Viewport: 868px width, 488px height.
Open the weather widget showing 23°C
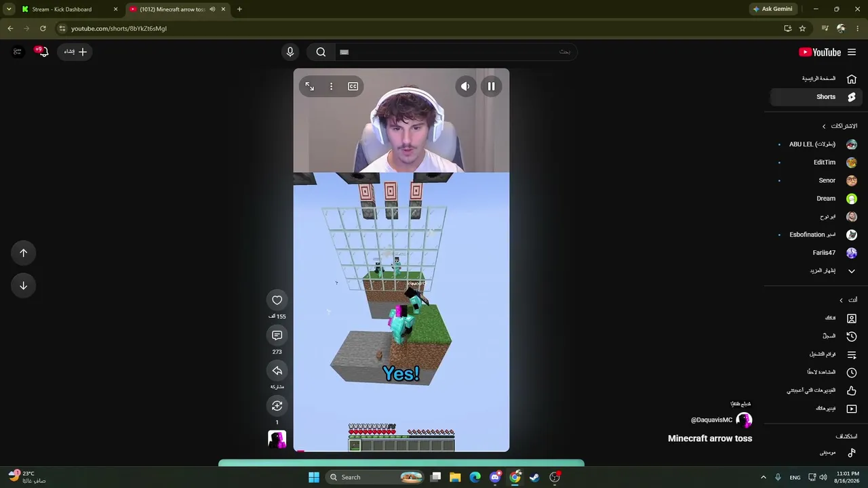[27, 477]
